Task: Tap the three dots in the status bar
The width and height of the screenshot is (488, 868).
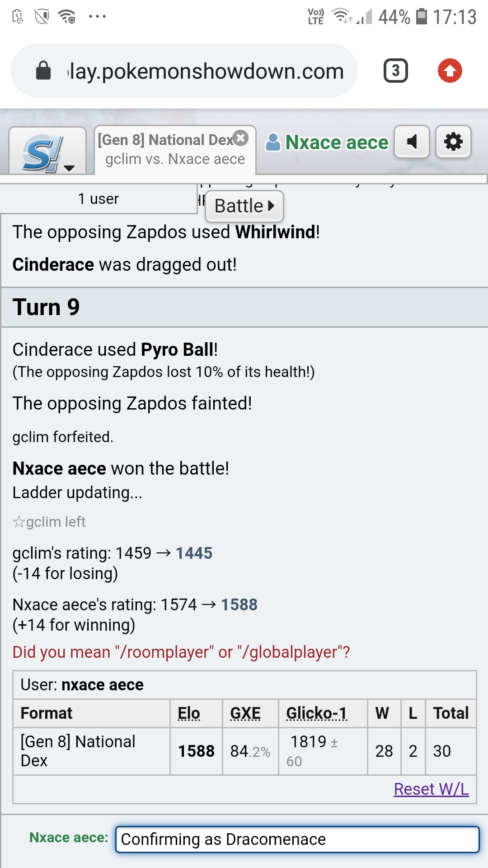Action: 97,17
